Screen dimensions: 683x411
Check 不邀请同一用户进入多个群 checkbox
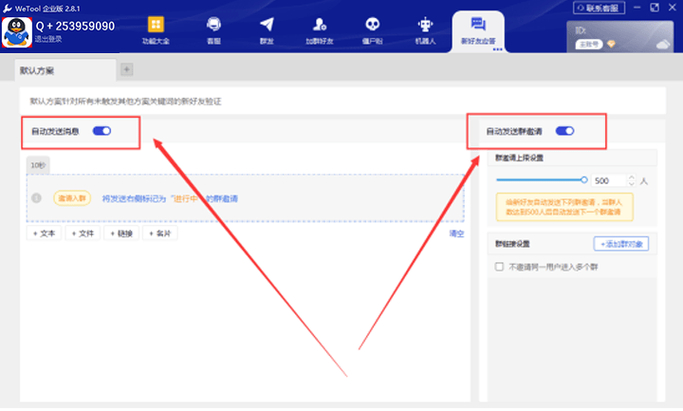coord(499,266)
